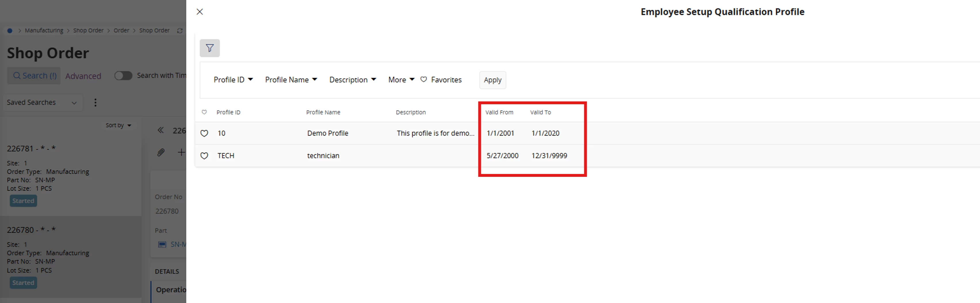Open the Advanced search link
Image resolution: width=980 pixels, height=303 pixels.
tap(83, 76)
